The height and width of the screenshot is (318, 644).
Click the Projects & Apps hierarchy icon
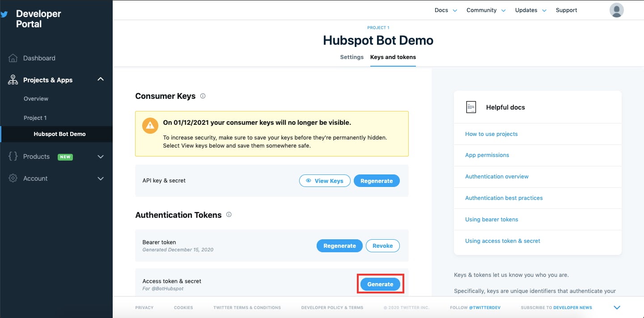pyautogui.click(x=13, y=80)
